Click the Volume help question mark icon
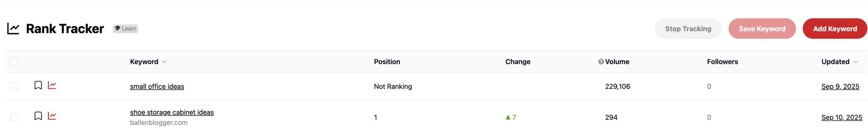 [x=601, y=62]
